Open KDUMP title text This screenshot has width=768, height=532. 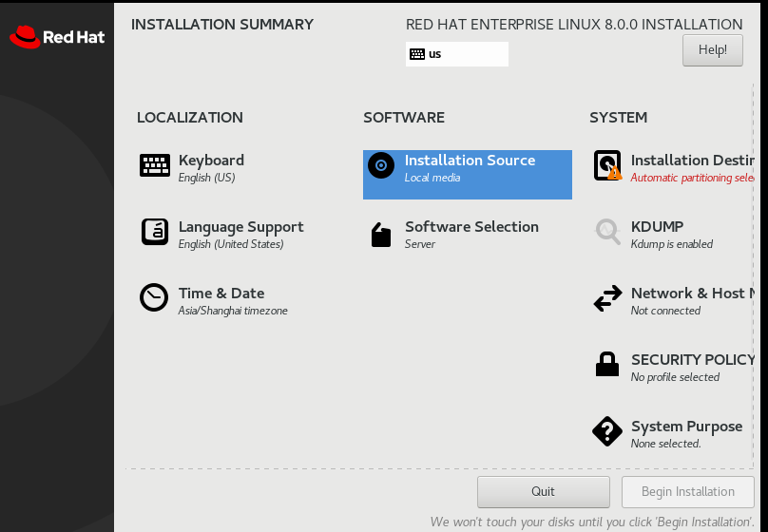click(658, 227)
